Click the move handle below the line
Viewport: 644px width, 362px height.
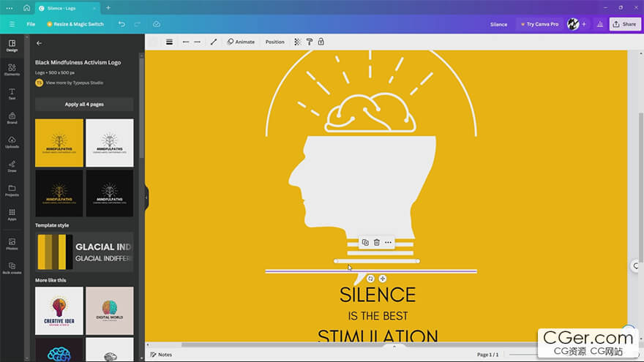(x=383, y=279)
